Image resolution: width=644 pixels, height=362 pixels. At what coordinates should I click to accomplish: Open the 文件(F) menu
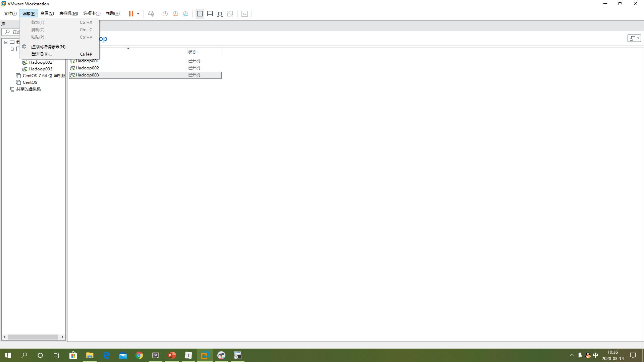coord(10,13)
